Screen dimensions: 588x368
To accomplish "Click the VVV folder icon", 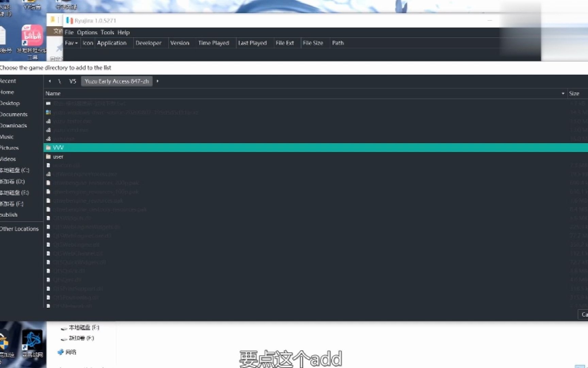I will [48, 148].
